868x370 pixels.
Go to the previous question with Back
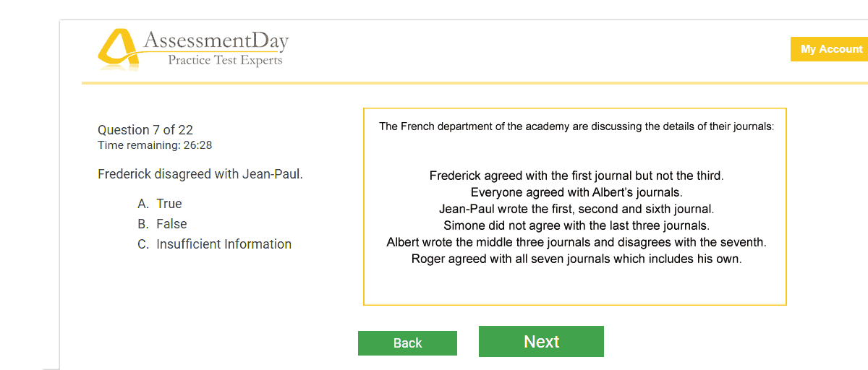[407, 343]
